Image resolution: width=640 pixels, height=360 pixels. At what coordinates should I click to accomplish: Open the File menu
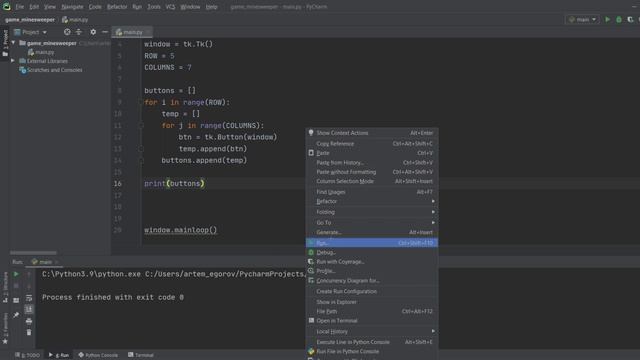pos(20,7)
